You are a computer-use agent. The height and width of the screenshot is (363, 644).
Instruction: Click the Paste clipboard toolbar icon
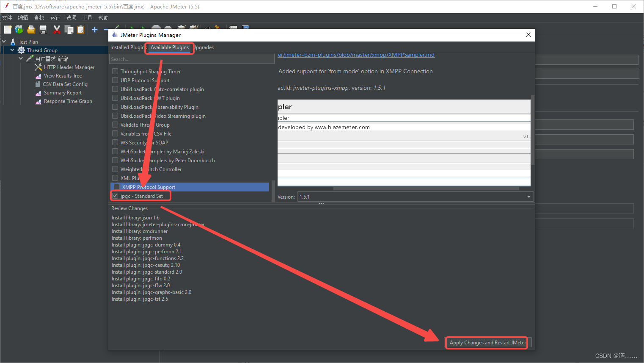[x=81, y=30]
